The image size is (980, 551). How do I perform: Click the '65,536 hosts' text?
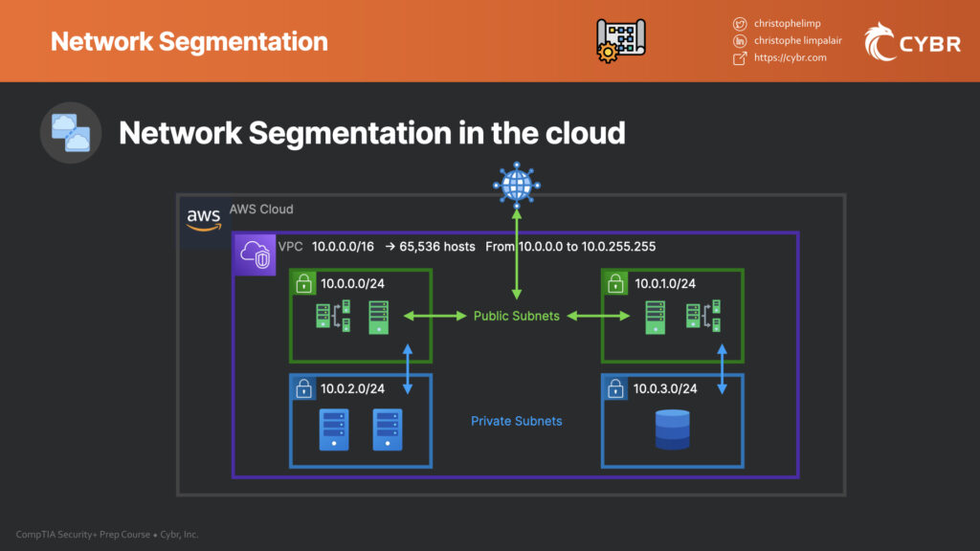point(436,247)
